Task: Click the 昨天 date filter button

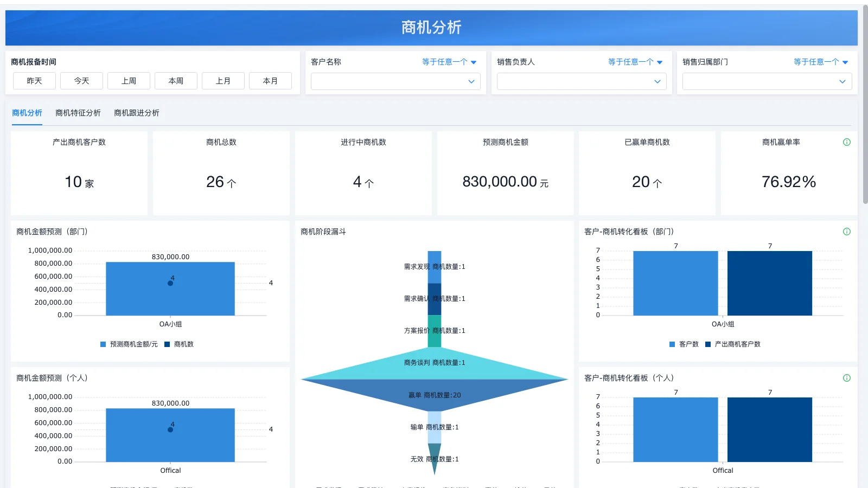Action: click(34, 80)
